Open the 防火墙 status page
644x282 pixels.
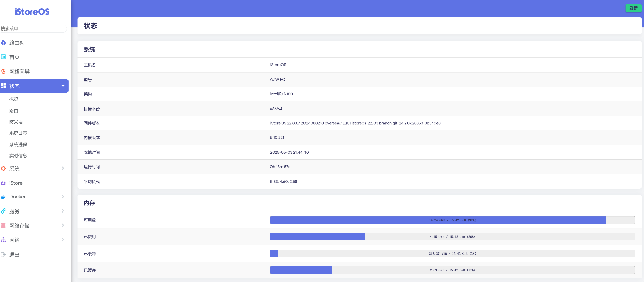(x=16, y=122)
